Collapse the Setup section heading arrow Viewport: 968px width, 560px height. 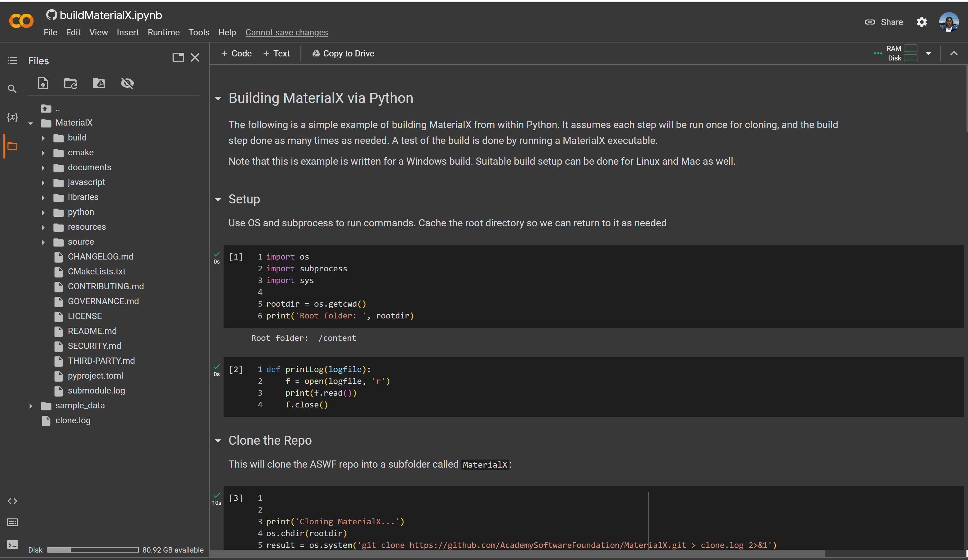click(218, 199)
